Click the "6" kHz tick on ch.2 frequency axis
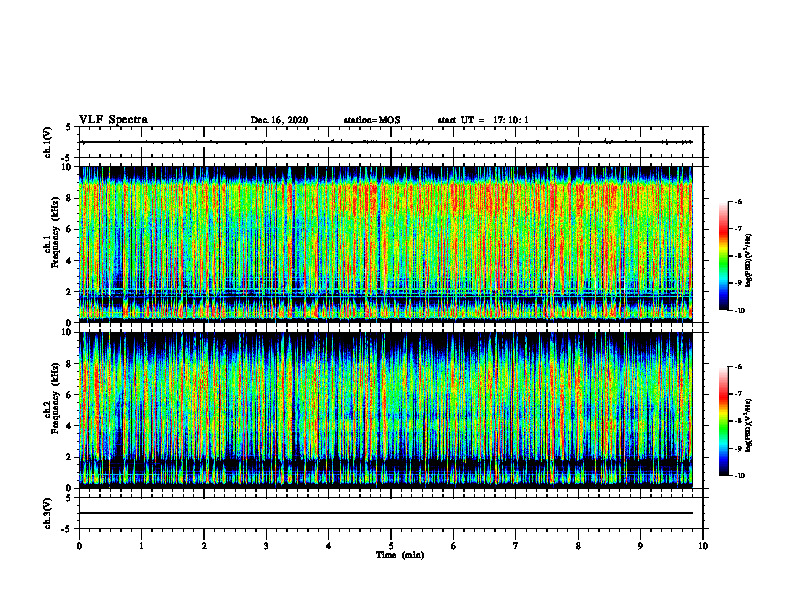This screenshot has width=792, height=612. tap(71, 395)
